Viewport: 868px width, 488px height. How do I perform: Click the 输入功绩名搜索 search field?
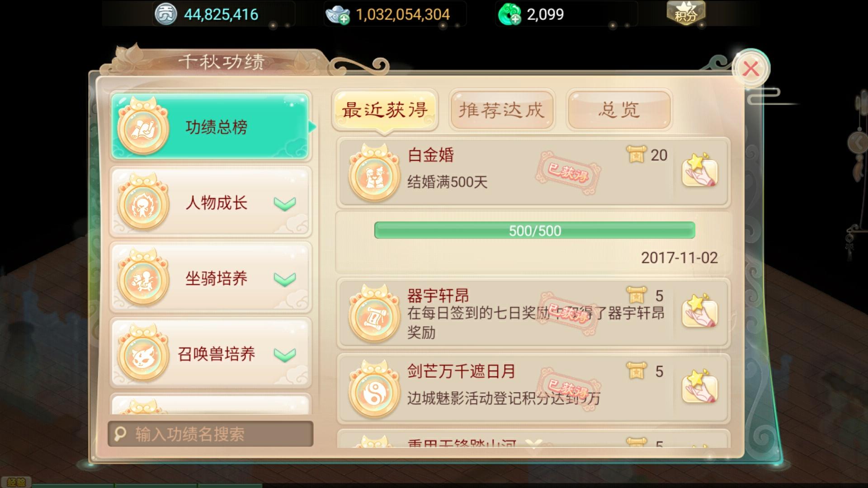[211, 434]
